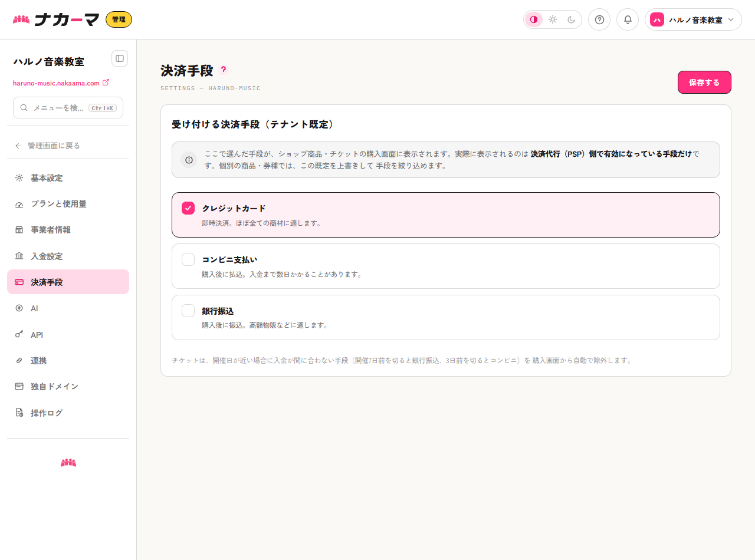Click the 保存する button

(704, 83)
